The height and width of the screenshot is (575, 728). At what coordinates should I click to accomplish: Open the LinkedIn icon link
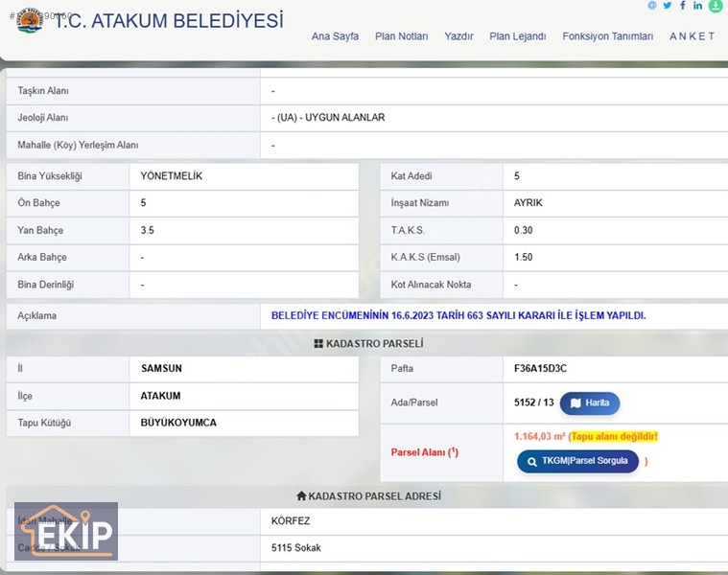point(697,6)
